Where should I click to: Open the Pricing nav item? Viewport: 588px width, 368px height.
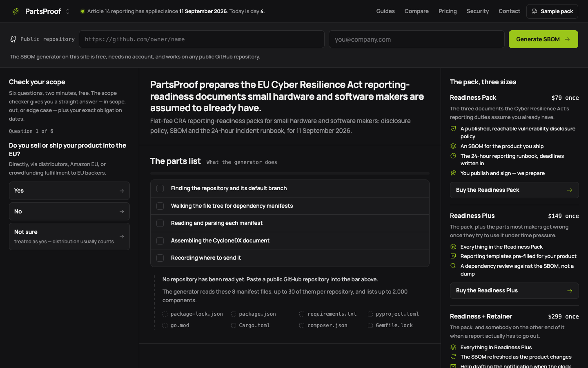[448, 11]
